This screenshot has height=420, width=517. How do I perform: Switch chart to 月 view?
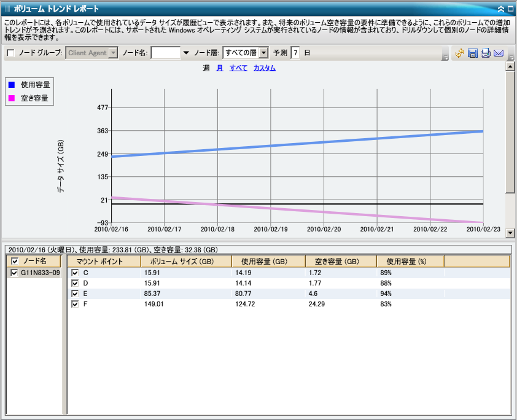click(219, 68)
